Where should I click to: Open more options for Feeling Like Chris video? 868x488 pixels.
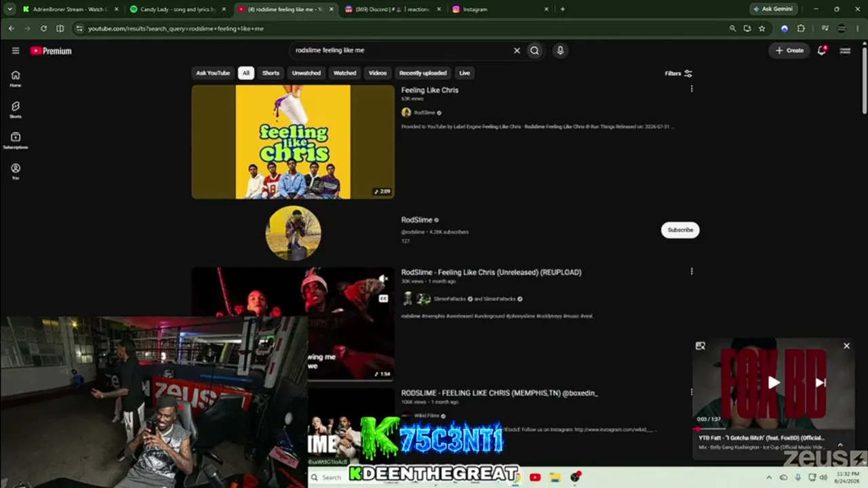pyautogui.click(x=692, y=89)
